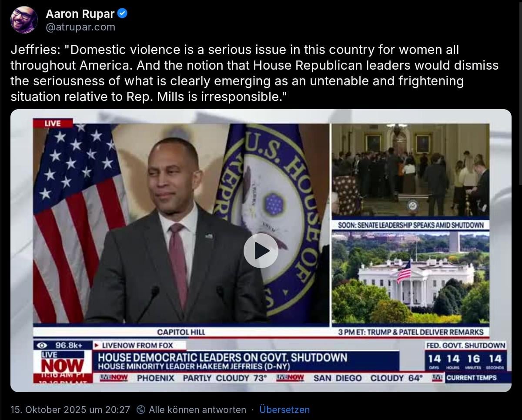
Task: Click the LiveNOW logo in the video
Action: [x=63, y=361]
